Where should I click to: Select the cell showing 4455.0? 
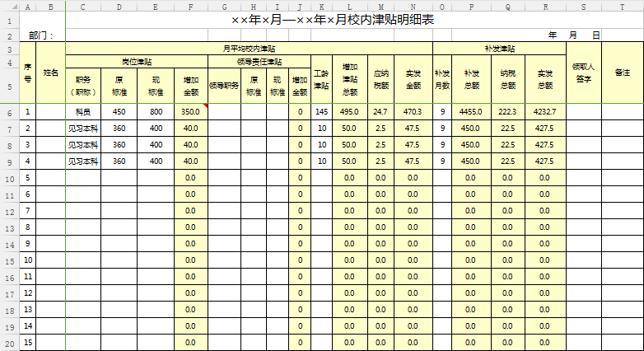[470, 111]
